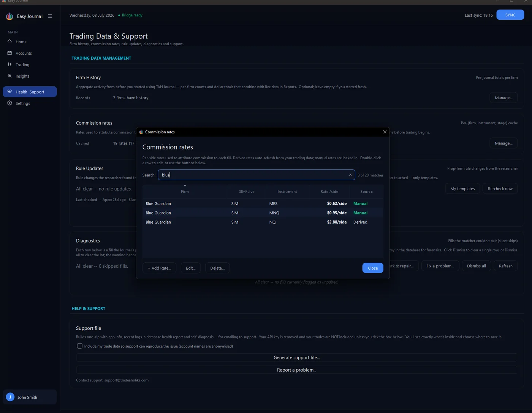Select the Blue Guardian NQ Derived row
Viewport: 532px width, 413px height.
(x=263, y=222)
